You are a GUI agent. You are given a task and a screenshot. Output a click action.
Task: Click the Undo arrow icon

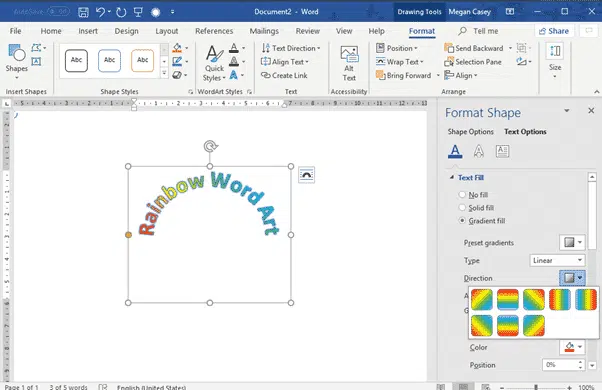(101, 12)
